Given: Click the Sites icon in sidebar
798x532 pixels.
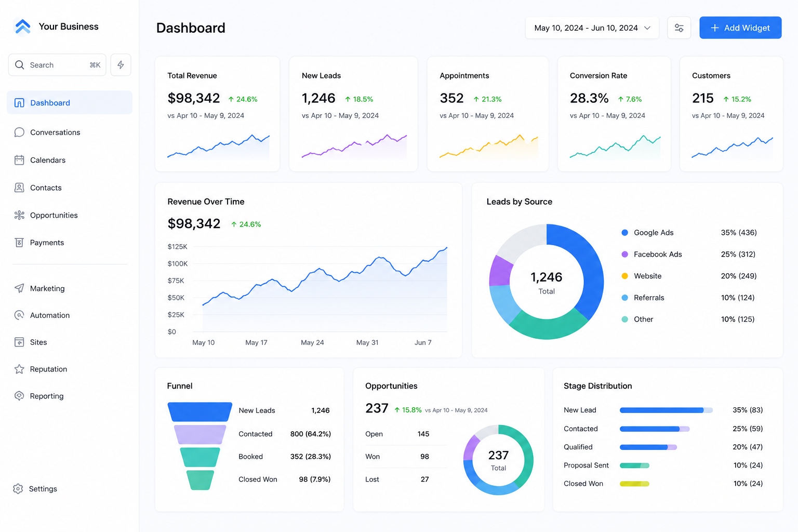Looking at the screenshot, I should coord(19,342).
